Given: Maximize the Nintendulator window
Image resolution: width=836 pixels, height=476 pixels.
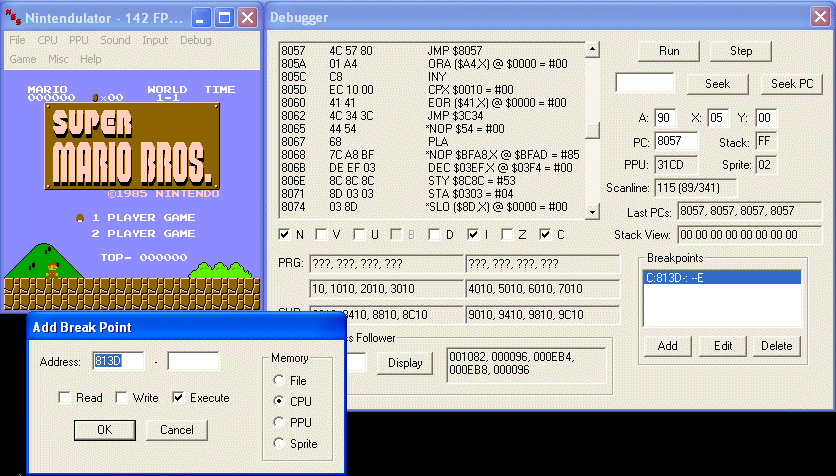Looking at the screenshot, I should click(x=224, y=18).
